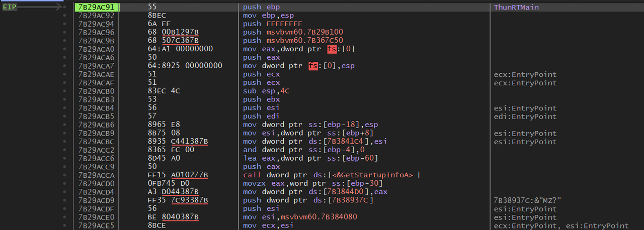Select 'push ecx' at address 7B29ACAF
The width and height of the screenshot is (644, 230).
pyautogui.click(x=262, y=83)
